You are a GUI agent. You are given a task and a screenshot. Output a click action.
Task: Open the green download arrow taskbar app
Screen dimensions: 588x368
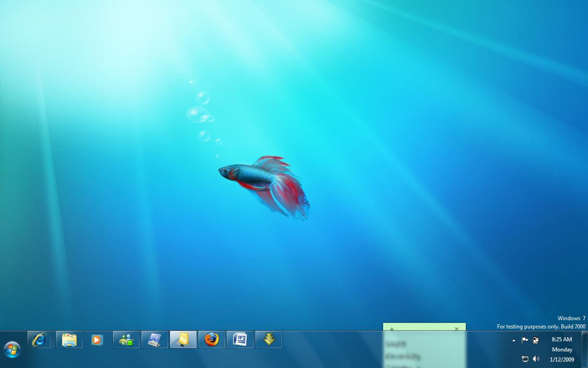(x=269, y=340)
